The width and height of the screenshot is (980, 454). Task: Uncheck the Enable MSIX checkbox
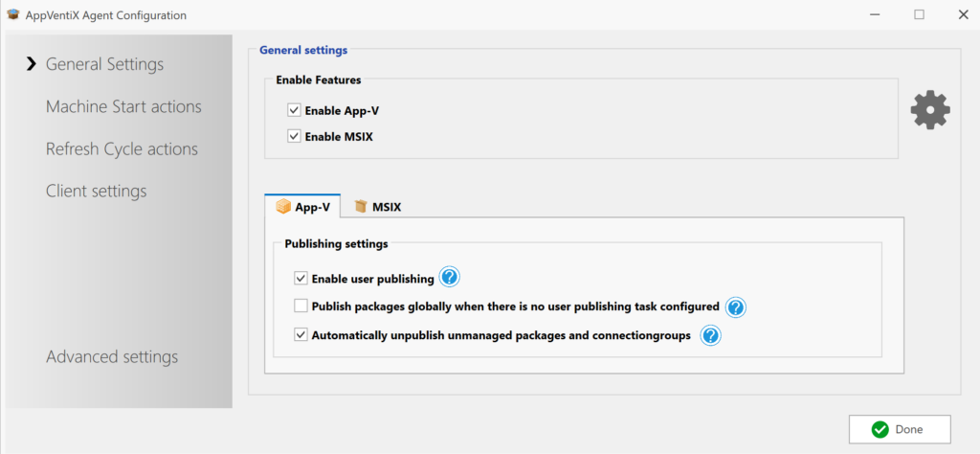pyautogui.click(x=295, y=137)
